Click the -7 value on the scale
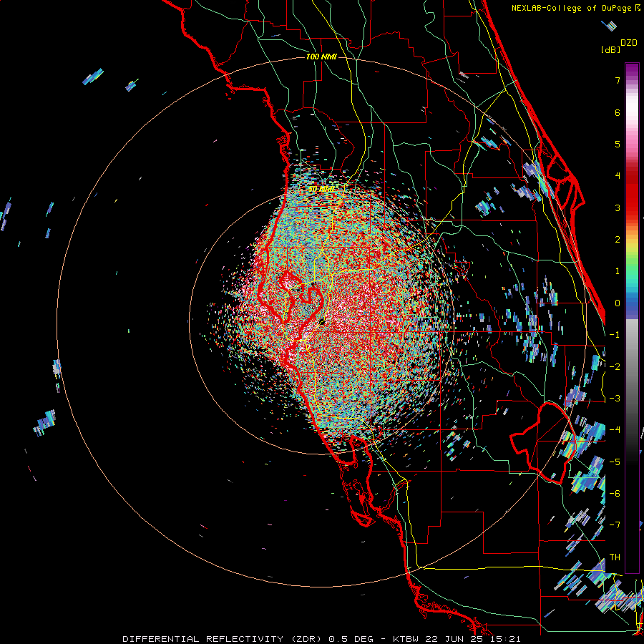 (x=615, y=525)
